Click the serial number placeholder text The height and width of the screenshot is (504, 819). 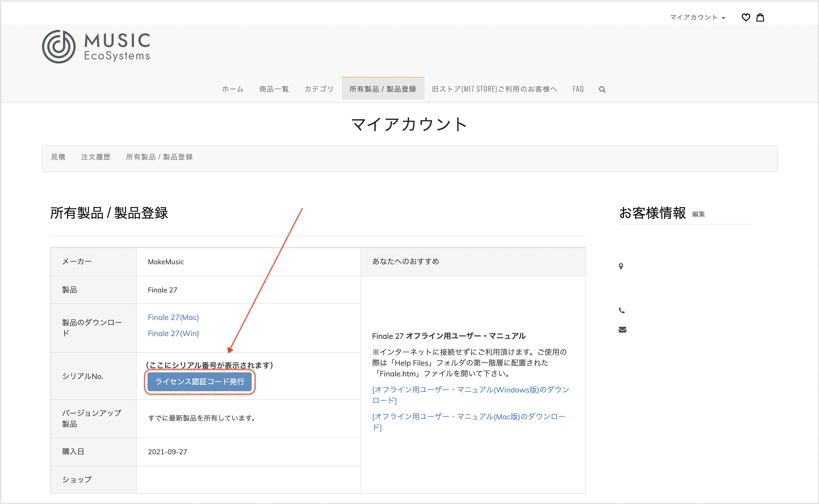tap(210, 365)
